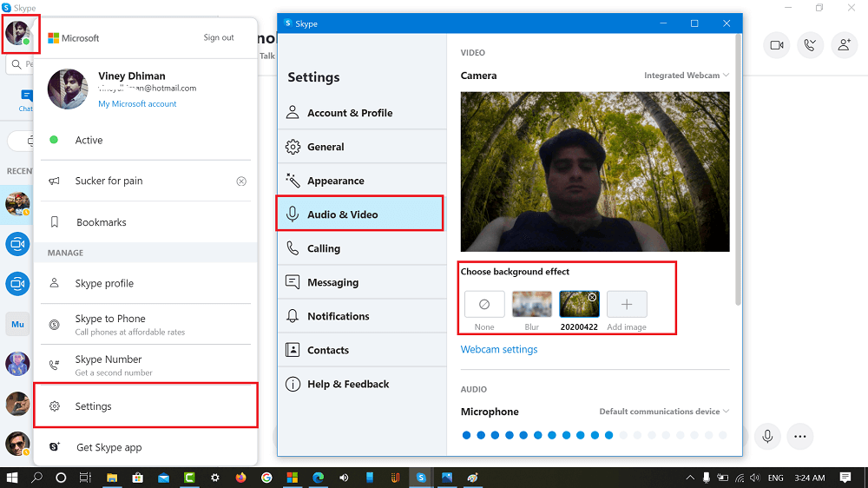
Task: Open Settings from the profile menu
Action: coord(146,406)
